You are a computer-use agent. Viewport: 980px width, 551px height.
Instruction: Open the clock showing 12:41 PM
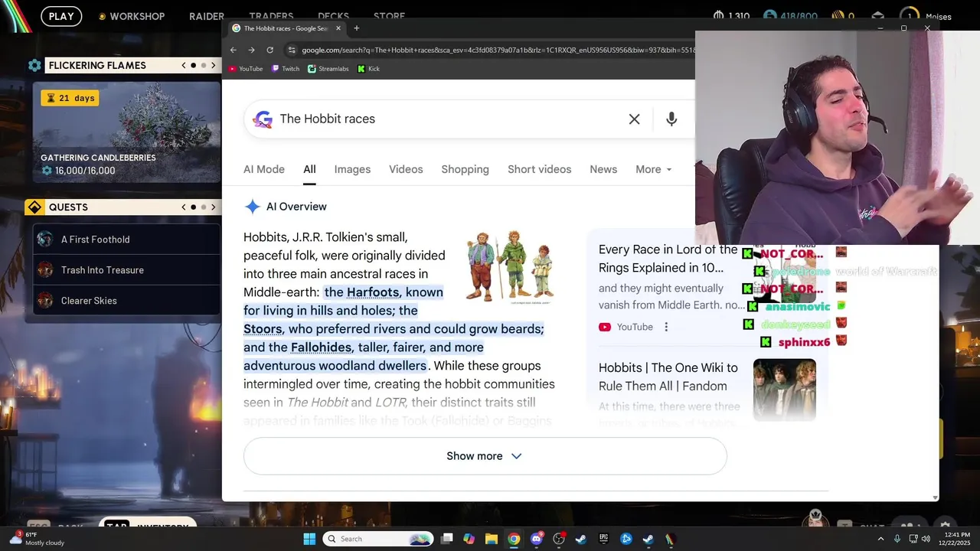(955, 539)
